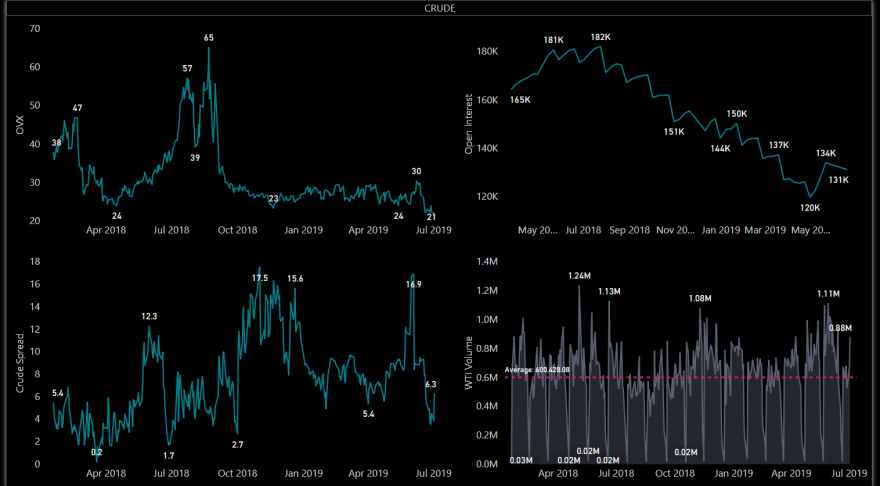This screenshot has height=486, width=880.
Task: Click the 144K data label on Open Interest
Action: point(721,149)
